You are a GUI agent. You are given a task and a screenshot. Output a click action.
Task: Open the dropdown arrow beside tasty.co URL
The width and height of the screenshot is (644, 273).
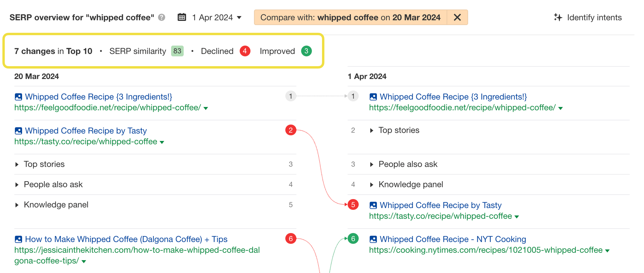pyautogui.click(x=162, y=142)
